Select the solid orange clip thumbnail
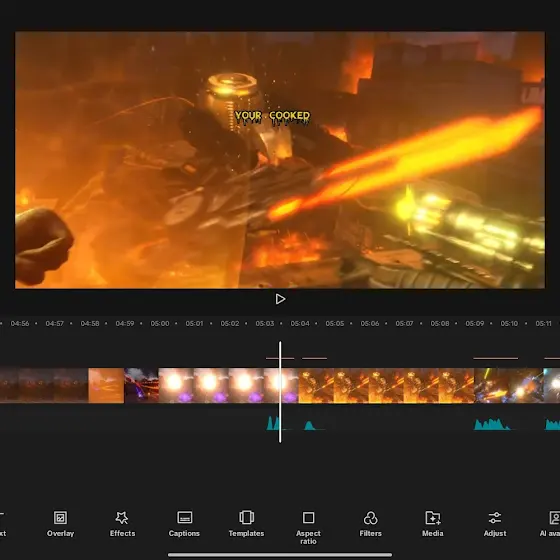Screen dimensions: 560x560 pyautogui.click(x=106, y=385)
